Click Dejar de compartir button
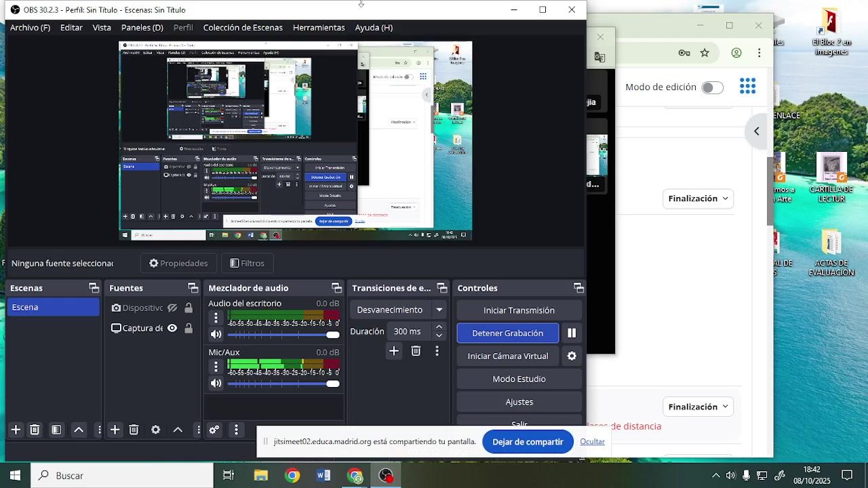Screen dimensions: 868x488 [x=528, y=442]
